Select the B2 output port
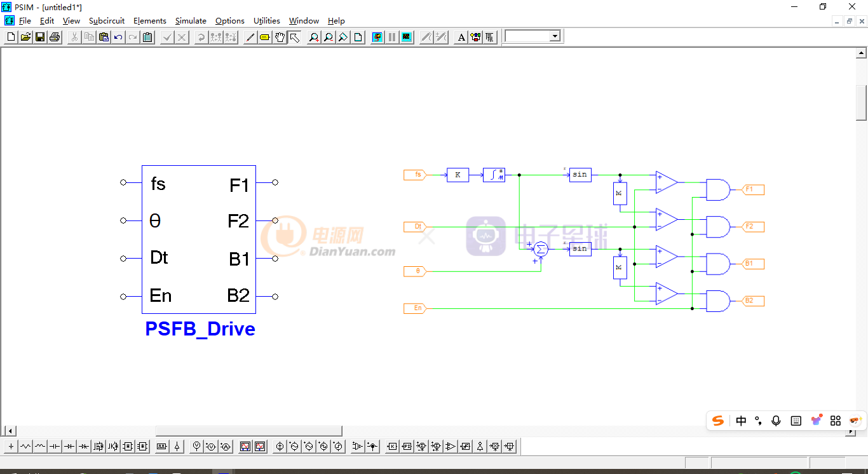Image resolution: width=868 pixels, height=474 pixels. coord(752,301)
